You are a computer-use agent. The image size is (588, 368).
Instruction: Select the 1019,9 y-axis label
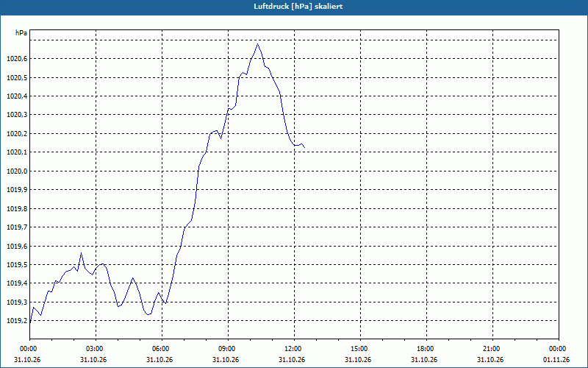click(17, 190)
